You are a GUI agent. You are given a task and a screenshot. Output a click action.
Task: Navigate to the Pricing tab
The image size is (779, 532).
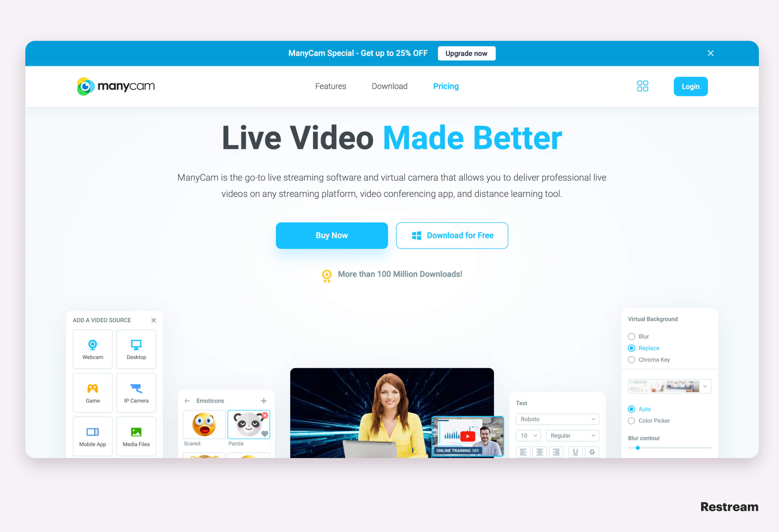point(446,86)
